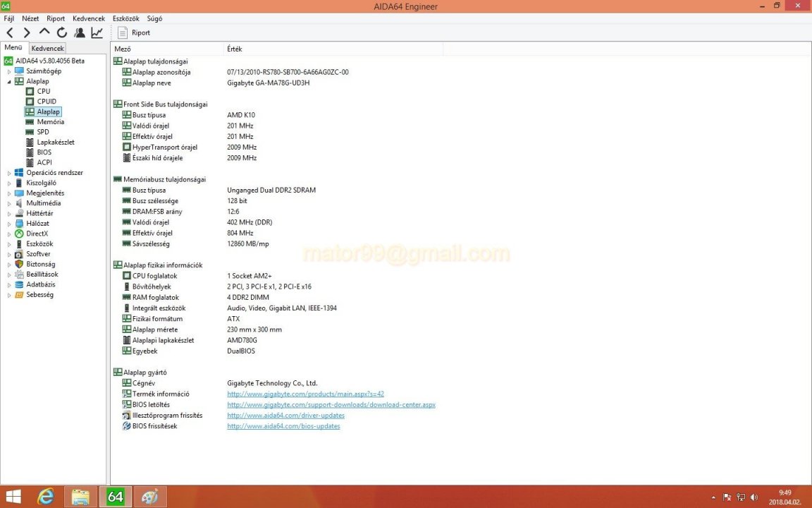The image size is (812, 508).
Task: Collapse the Alaplap tree node
Action: click(x=8, y=81)
